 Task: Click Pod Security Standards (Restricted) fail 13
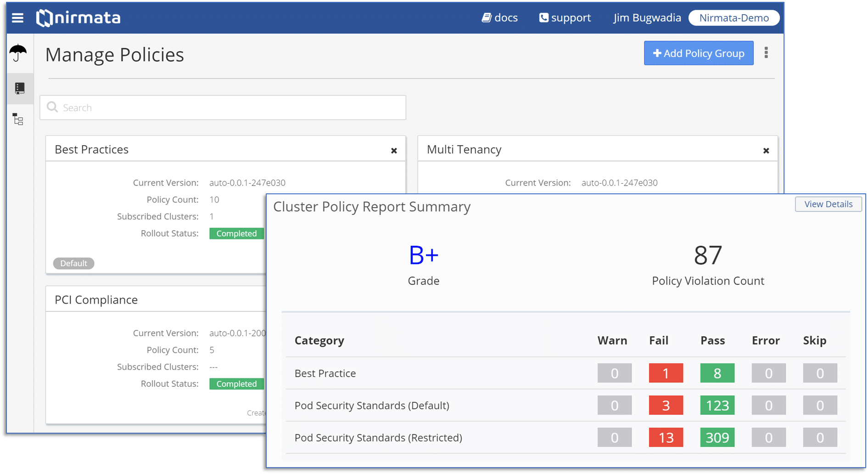pos(666,437)
